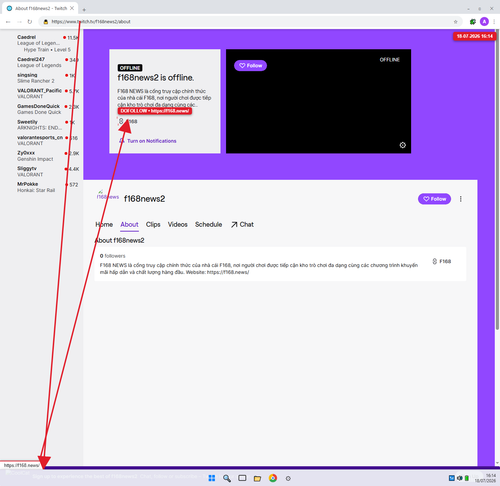Open a new browser tab with the plus
The image size is (500, 486).
[84, 10]
